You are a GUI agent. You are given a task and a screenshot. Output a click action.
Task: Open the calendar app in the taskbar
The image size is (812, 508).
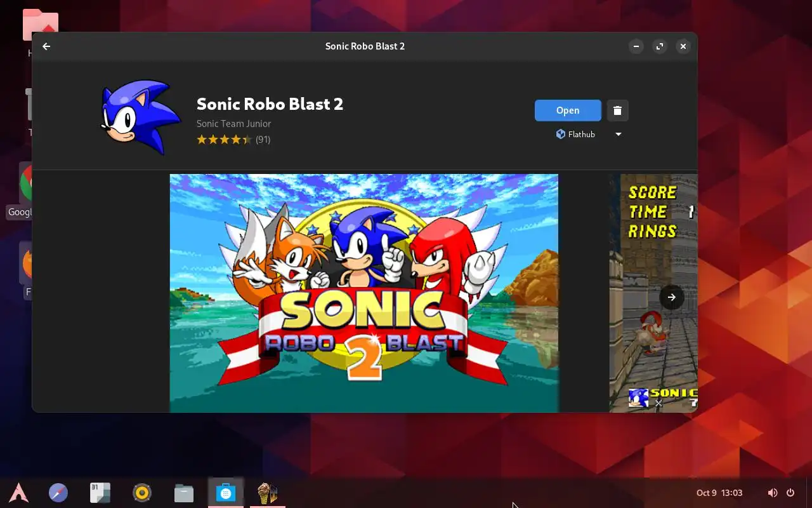coord(100,493)
